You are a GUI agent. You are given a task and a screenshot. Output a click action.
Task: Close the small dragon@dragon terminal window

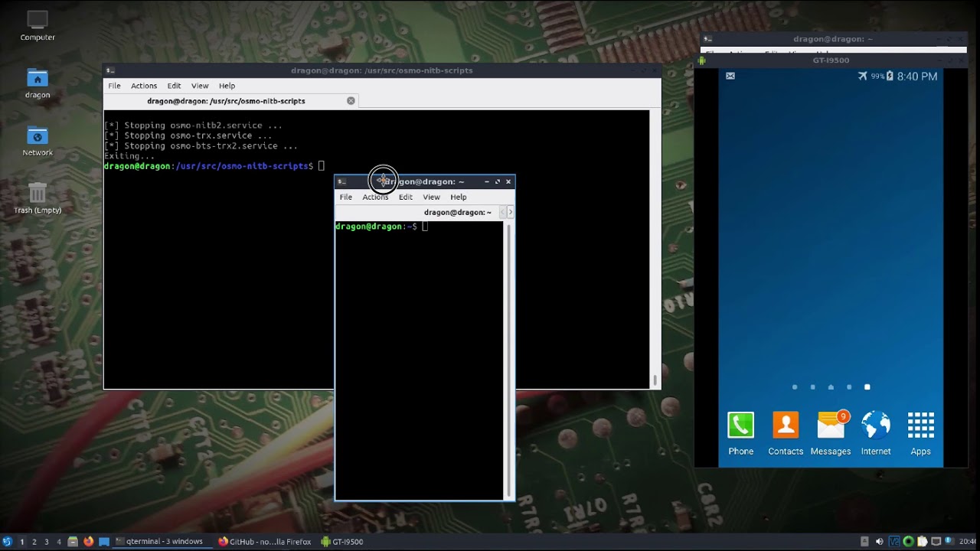508,181
